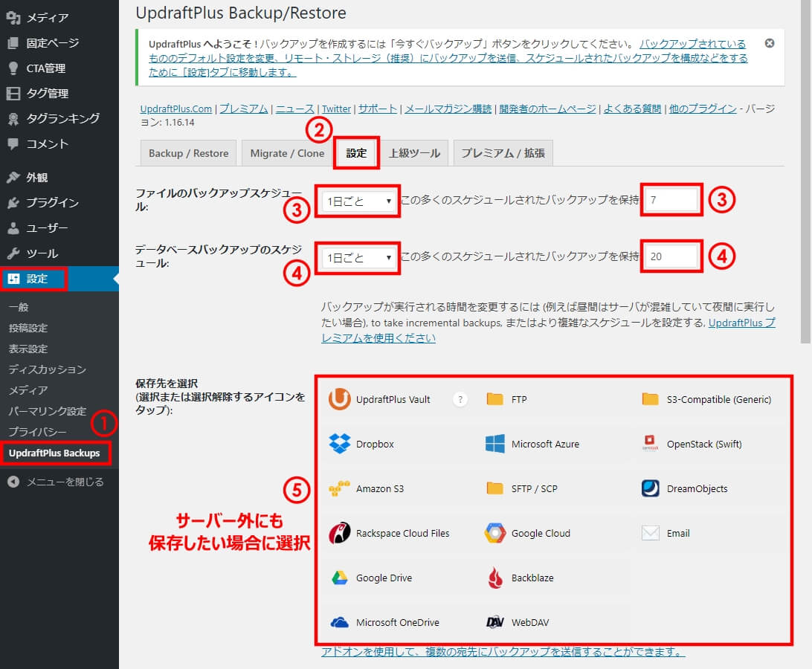Open 他のプラグイン link
Image resolution: width=812 pixels, height=669 pixels.
click(702, 109)
